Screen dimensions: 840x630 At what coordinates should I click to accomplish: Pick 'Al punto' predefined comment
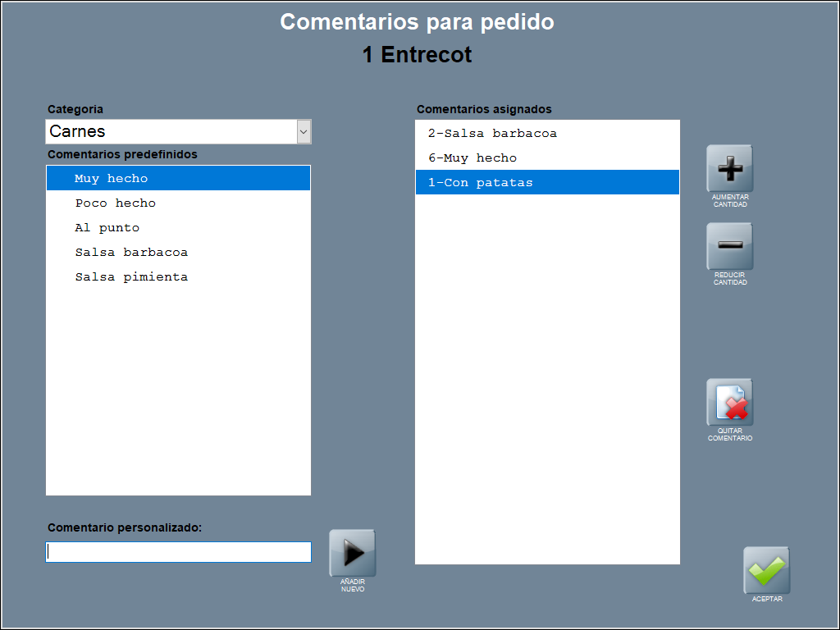pos(107,227)
